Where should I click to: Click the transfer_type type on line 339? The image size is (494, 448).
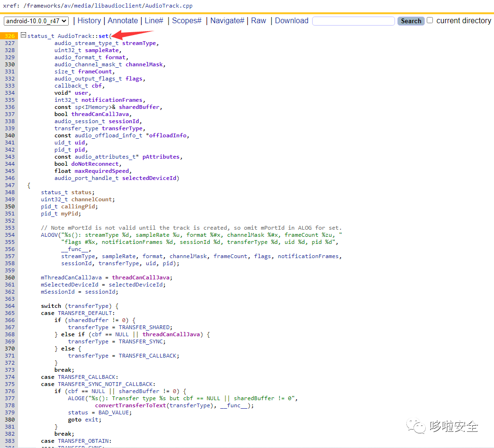tap(76, 128)
